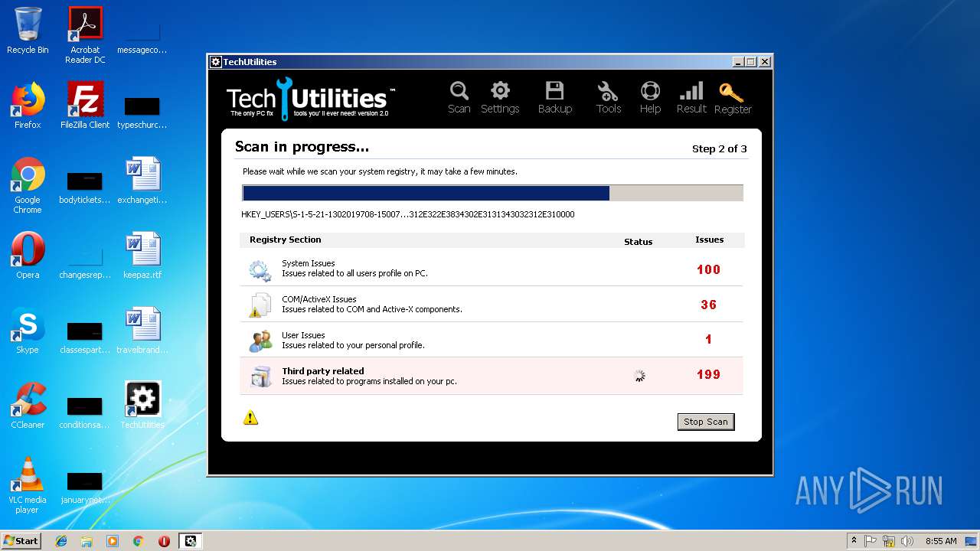Click the 199 issues count
Image resolution: width=980 pixels, height=551 pixels.
[x=709, y=374]
